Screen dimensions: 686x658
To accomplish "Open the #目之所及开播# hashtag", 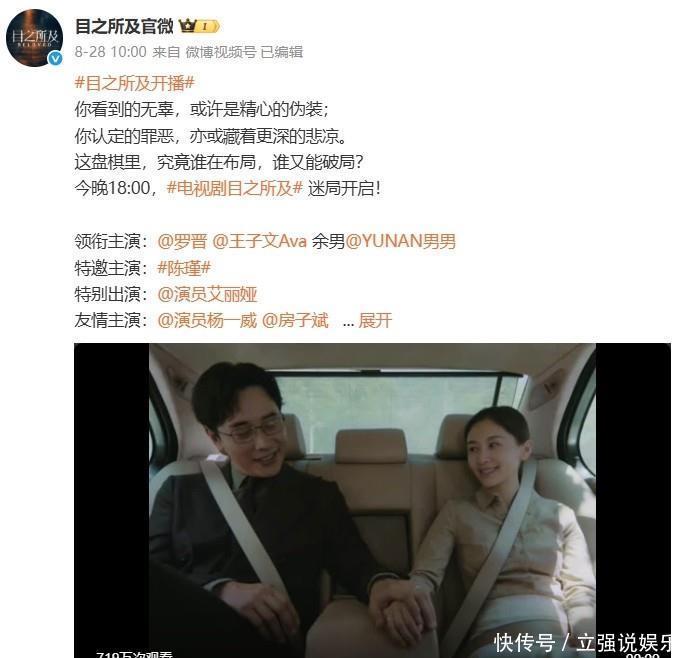I will click(134, 83).
